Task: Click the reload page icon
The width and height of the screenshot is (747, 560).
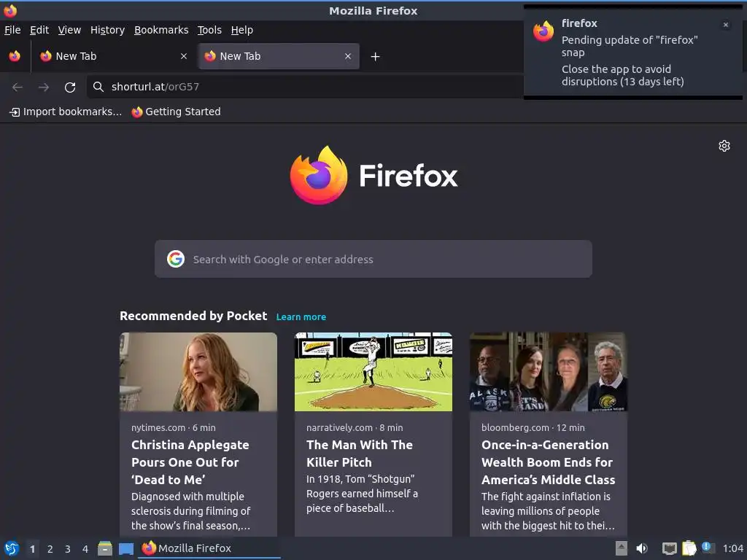Action: pos(70,87)
